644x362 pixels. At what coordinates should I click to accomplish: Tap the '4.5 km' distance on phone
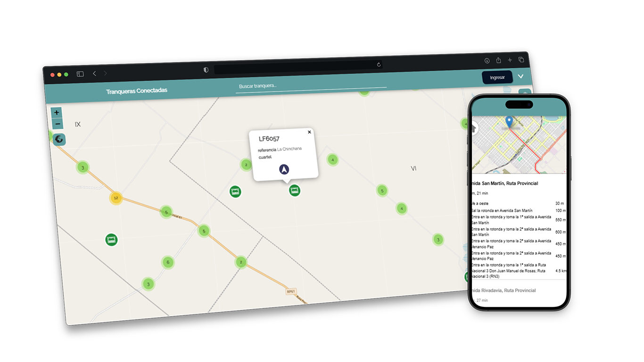[x=561, y=271]
